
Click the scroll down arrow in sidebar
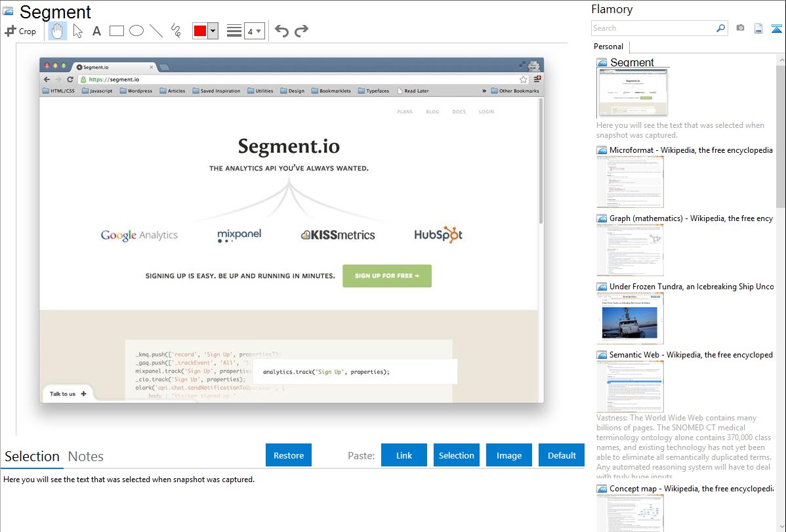(781, 527)
